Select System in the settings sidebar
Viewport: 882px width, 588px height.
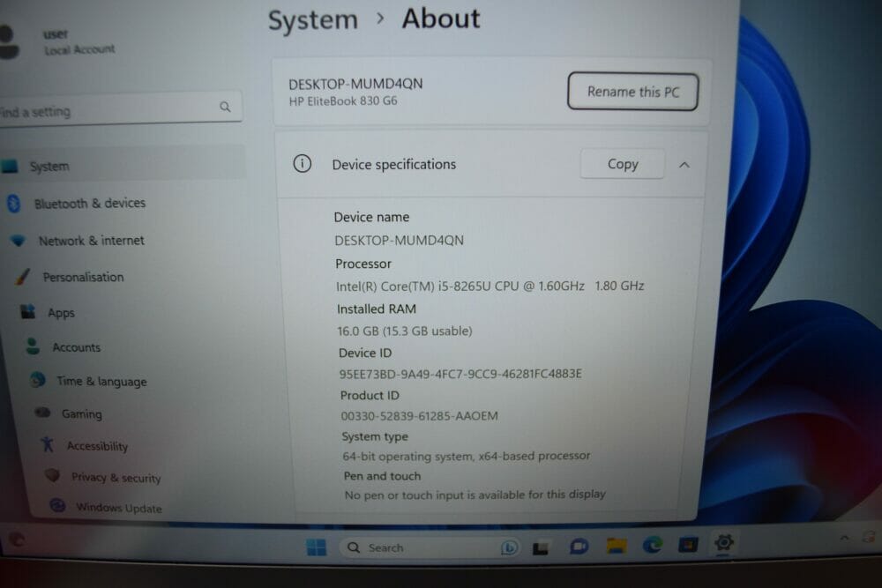coord(123,166)
